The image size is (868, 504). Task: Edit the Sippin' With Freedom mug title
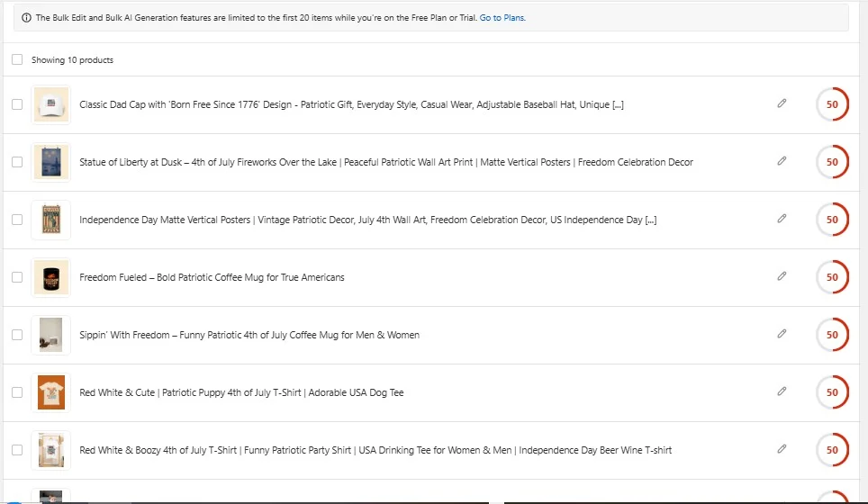point(782,335)
